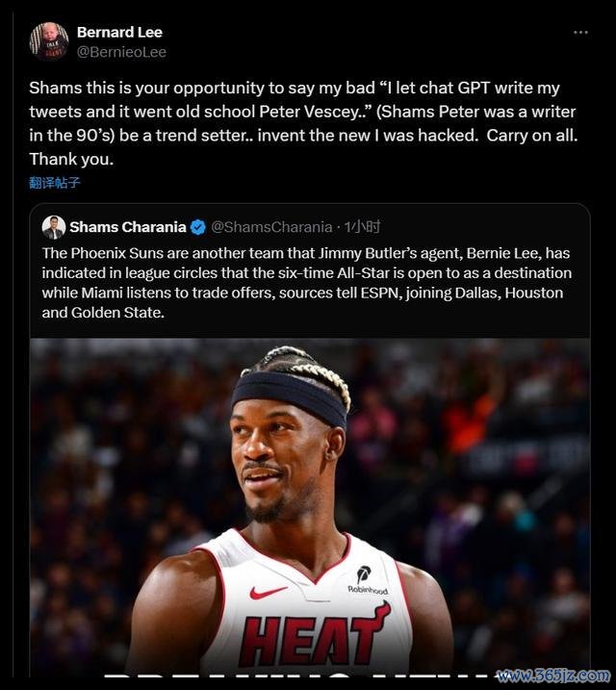Screen dimensions: 616x690
Task: Open Shams Charania's small profile avatar
Action: (54, 227)
